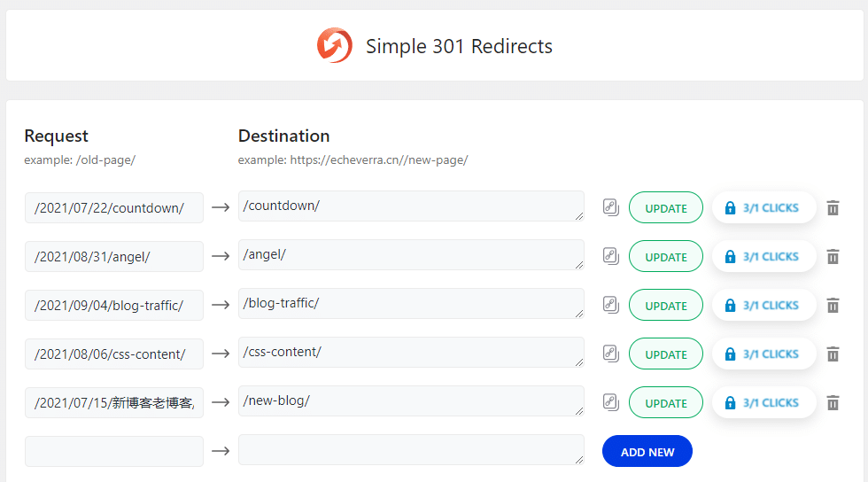The image size is (868, 482).
Task: Trash the /new-blog/ redirect entry
Action: click(x=833, y=403)
